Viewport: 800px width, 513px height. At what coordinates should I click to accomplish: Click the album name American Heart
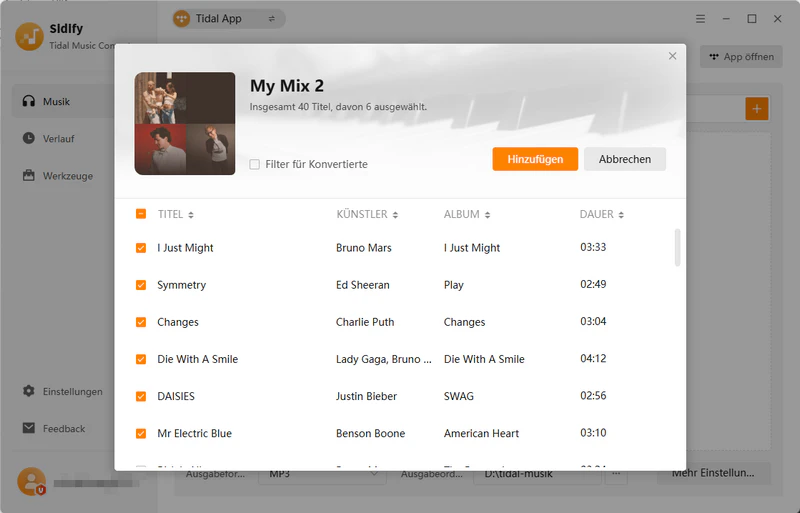click(481, 433)
